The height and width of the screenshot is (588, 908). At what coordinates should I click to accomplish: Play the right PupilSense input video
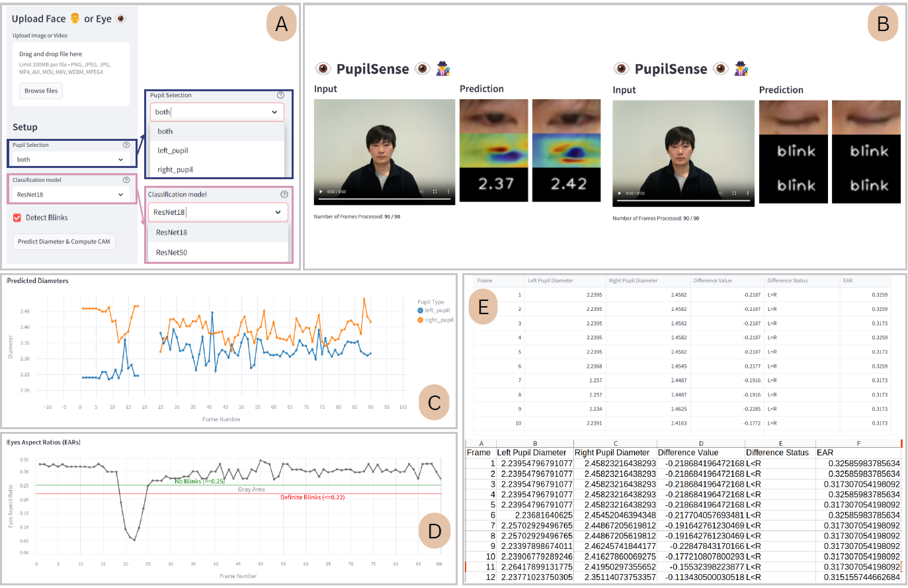620,193
